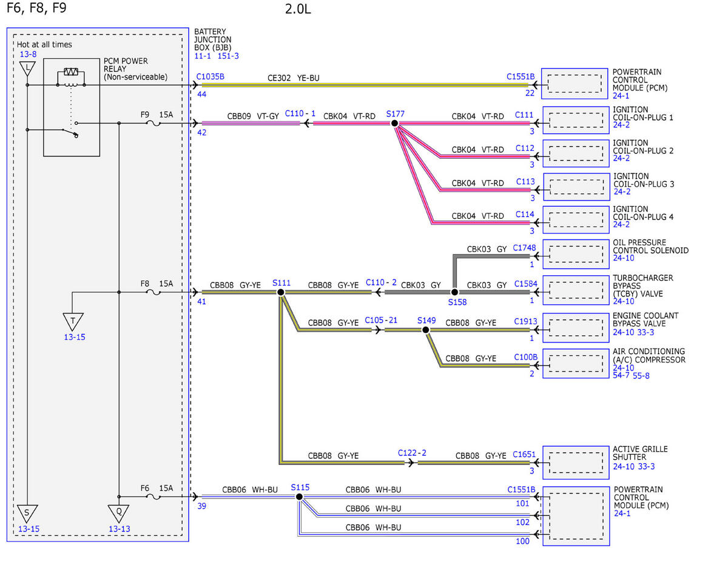728x562 pixels.
Task: Select the F8 15A fuse symbol
Action: 154,292
